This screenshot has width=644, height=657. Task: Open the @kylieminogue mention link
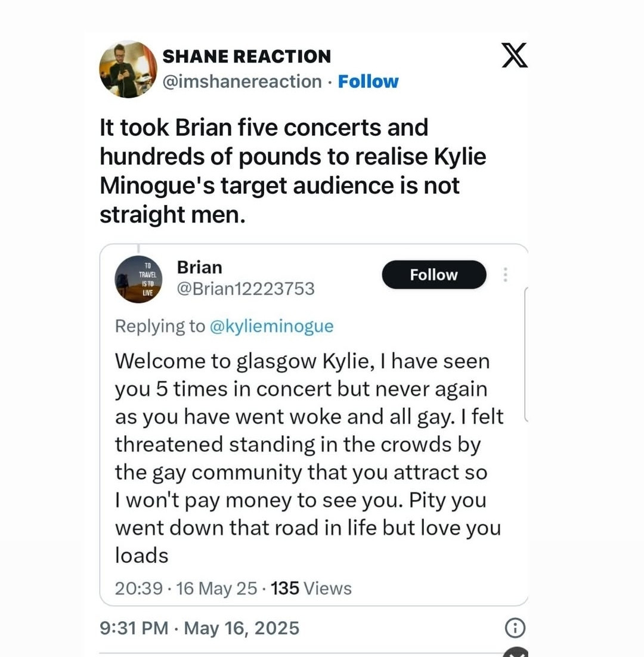(271, 326)
